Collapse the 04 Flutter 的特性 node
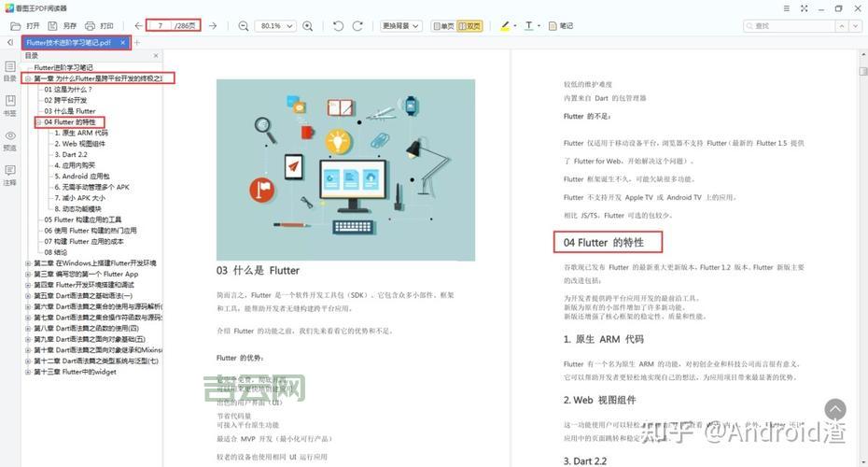The height and width of the screenshot is (467, 868). coord(39,121)
